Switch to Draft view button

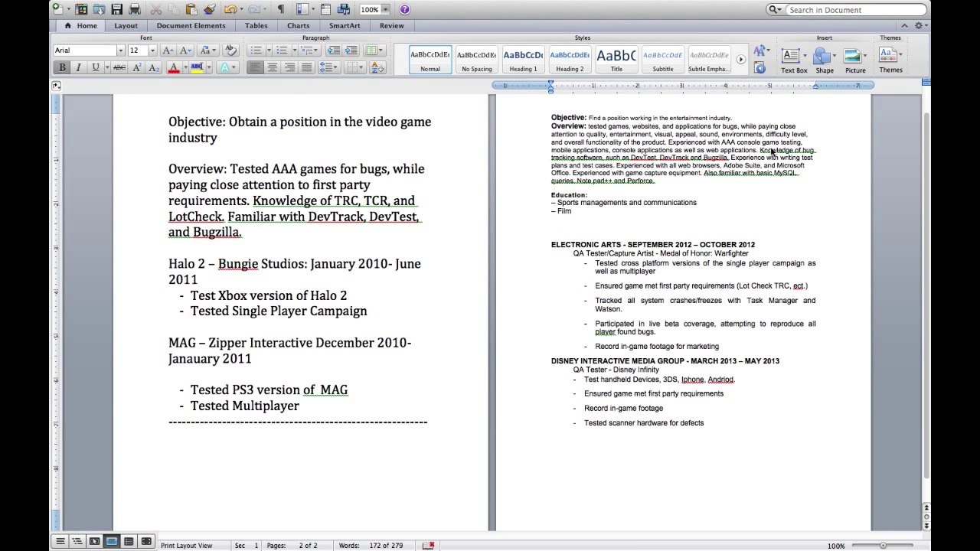[60, 540]
